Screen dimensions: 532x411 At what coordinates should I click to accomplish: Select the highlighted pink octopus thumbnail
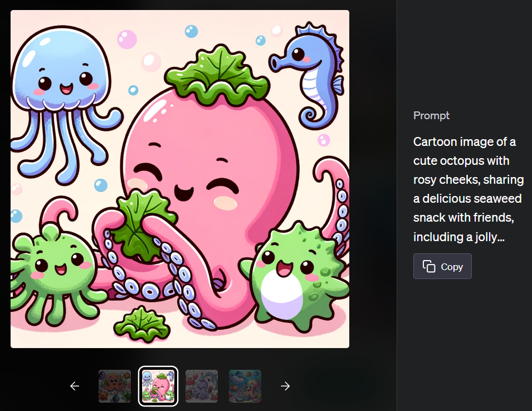(x=158, y=386)
